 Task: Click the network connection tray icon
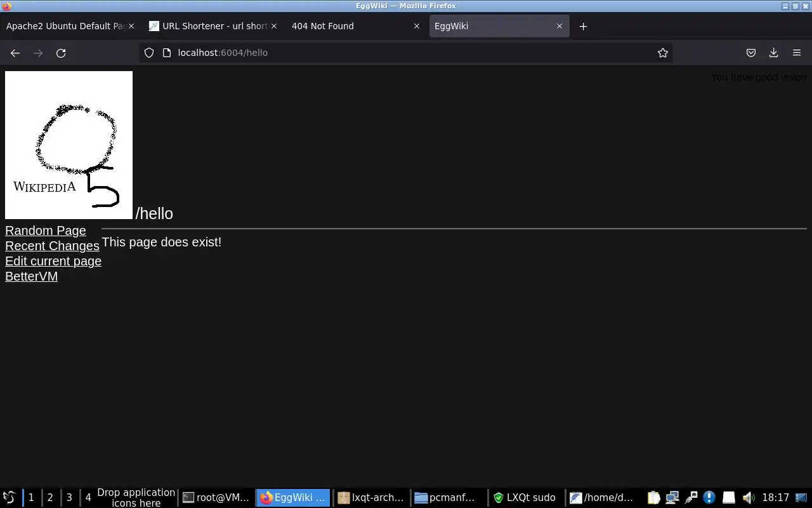[x=672, y=497]
